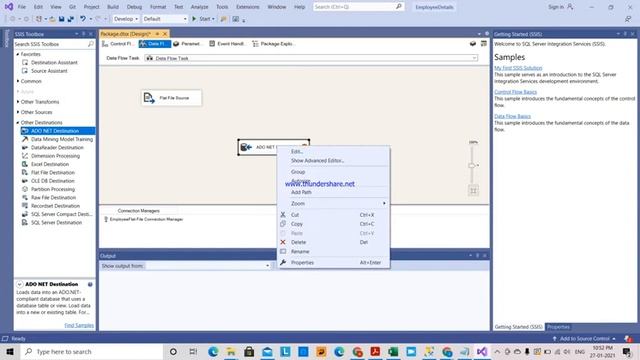The width and height of the screenshot is (640, 360).
Task: Click the search magnifier in SSIS Toolbox
Action: pos(91,44)
